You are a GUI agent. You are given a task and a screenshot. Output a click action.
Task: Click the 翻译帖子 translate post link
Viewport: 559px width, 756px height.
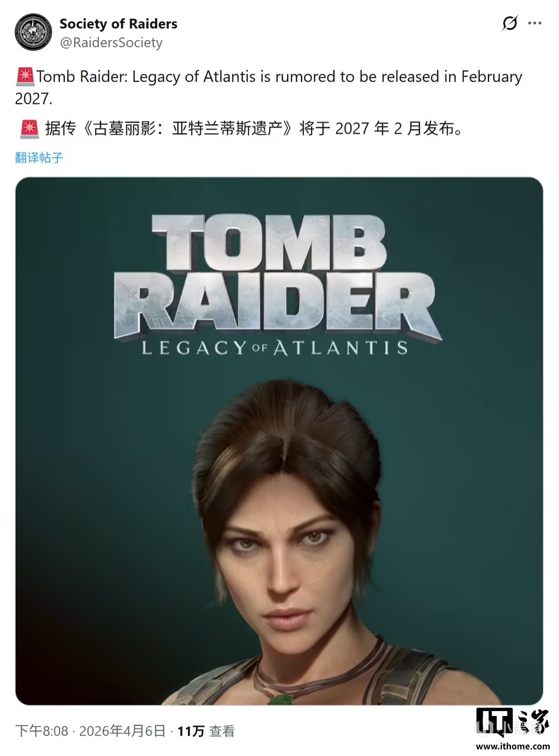[x=39, y=157]
